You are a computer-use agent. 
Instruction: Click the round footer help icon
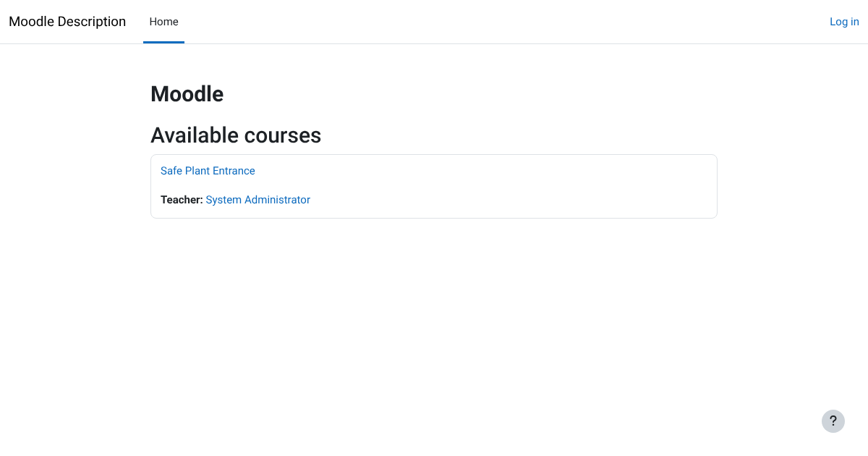833,421
